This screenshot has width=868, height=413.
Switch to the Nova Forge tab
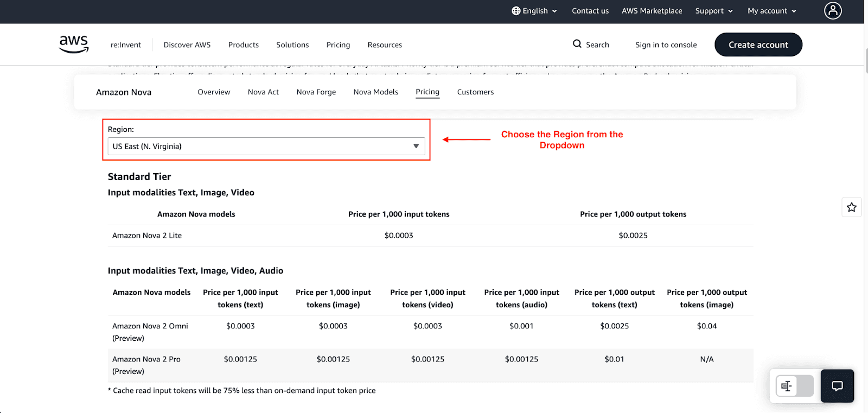pyautogui.click(x=316, y=92)
